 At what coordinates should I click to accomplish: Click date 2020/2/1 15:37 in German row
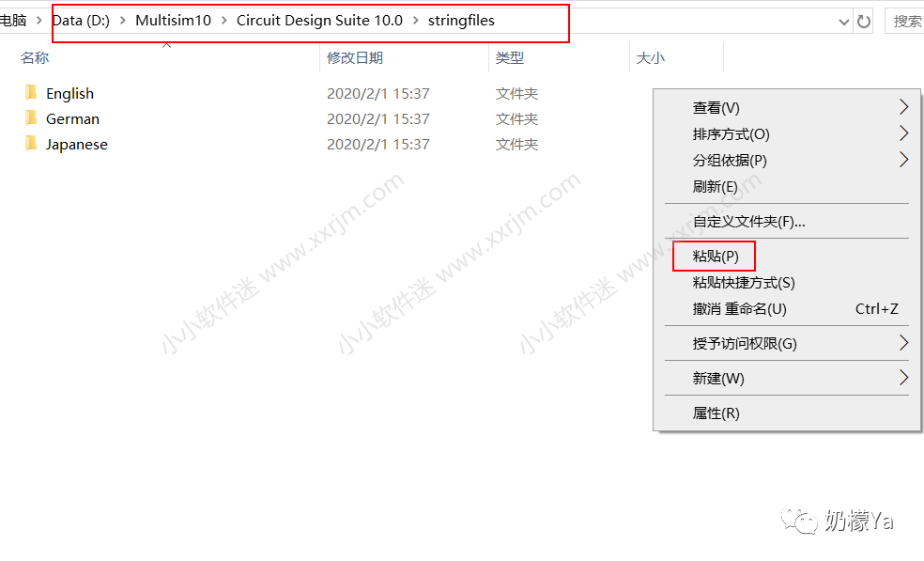[378, 118]
